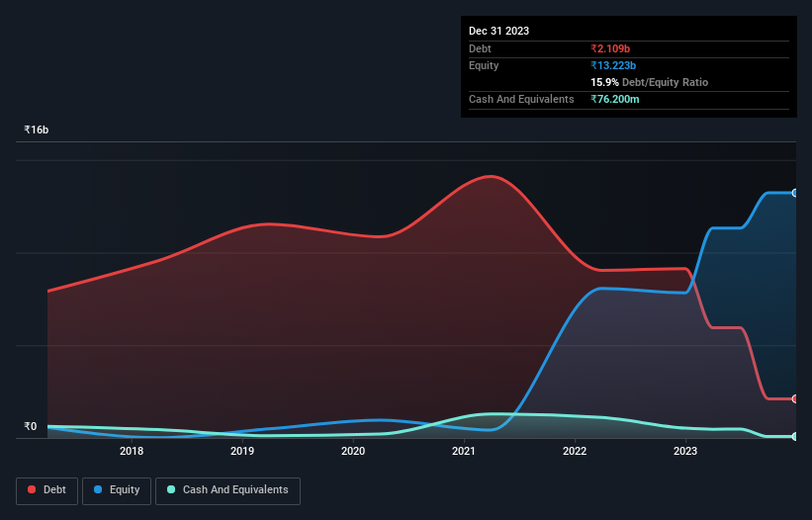
Task: Click the 2023 axis label
Action: click(x=685, y=451)
